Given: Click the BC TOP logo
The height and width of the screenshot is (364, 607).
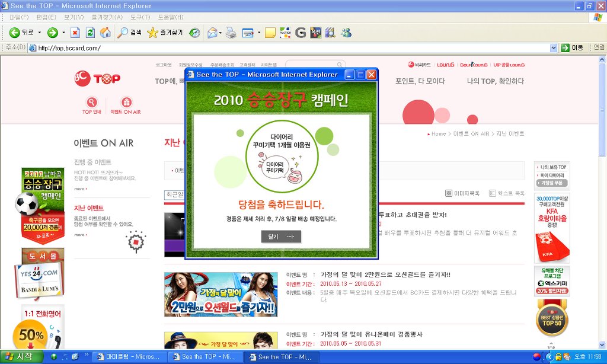Looking at the screenshot, I should tap(98, 79).
